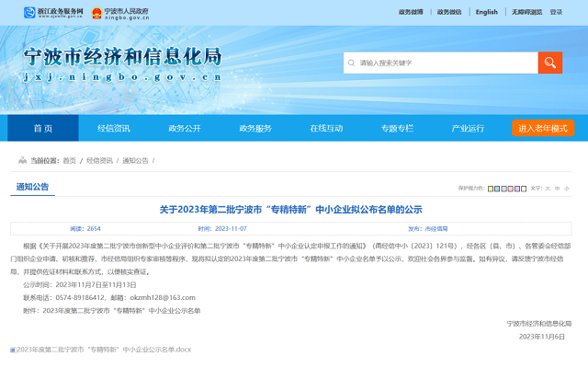The height and width of the screenshot is (368, 588).
Task: Open the 专题专栏 navigation menu
Action: (x=397, y=129)
